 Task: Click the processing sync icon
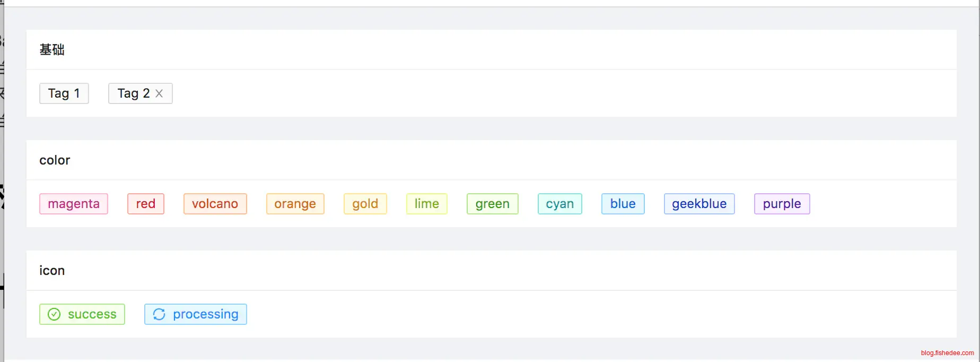click(159, 314)
